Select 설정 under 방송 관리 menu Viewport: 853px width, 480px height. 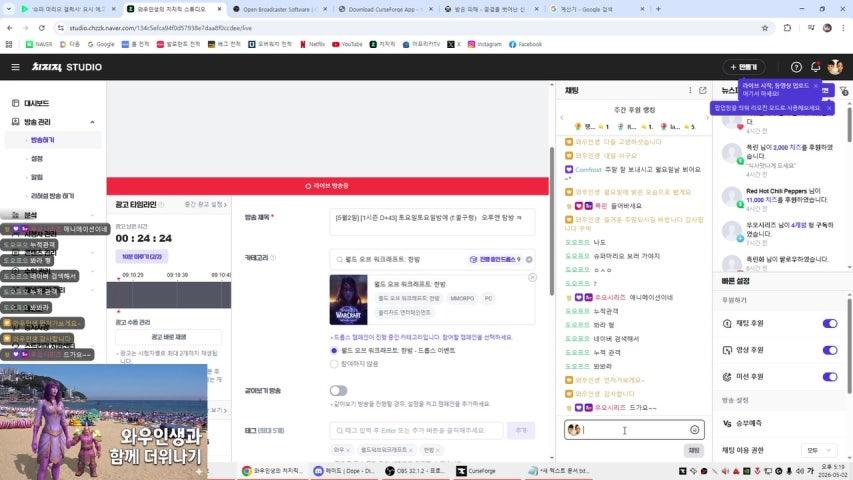point(36,158)
